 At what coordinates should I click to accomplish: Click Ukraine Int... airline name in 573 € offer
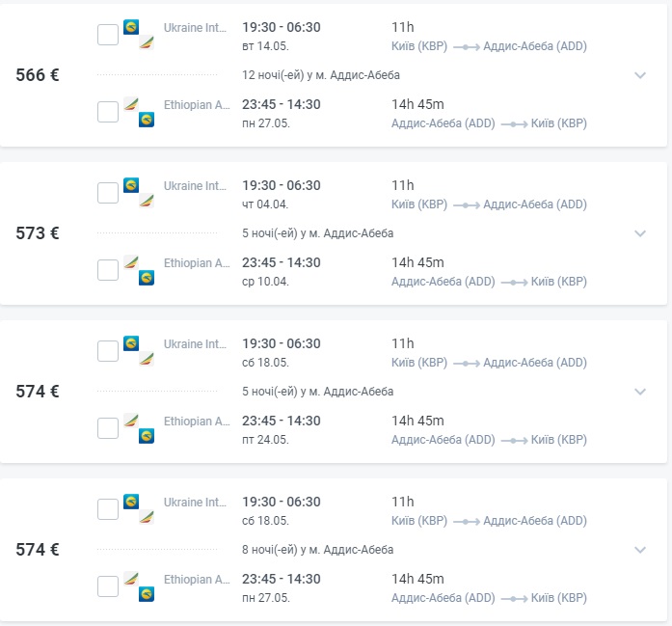point(196,185)
